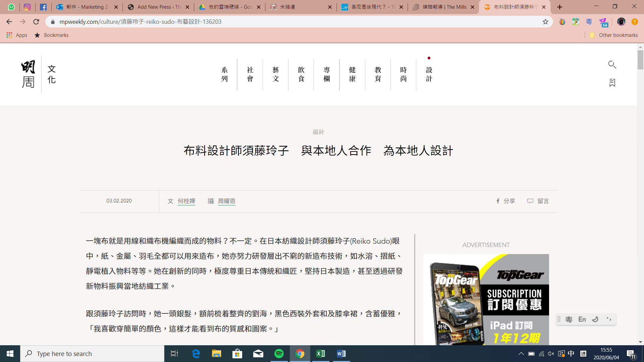This screenshot has height=362, width=644.
Task: Open Spotify from the taskbar
Action: coord(279,354)
